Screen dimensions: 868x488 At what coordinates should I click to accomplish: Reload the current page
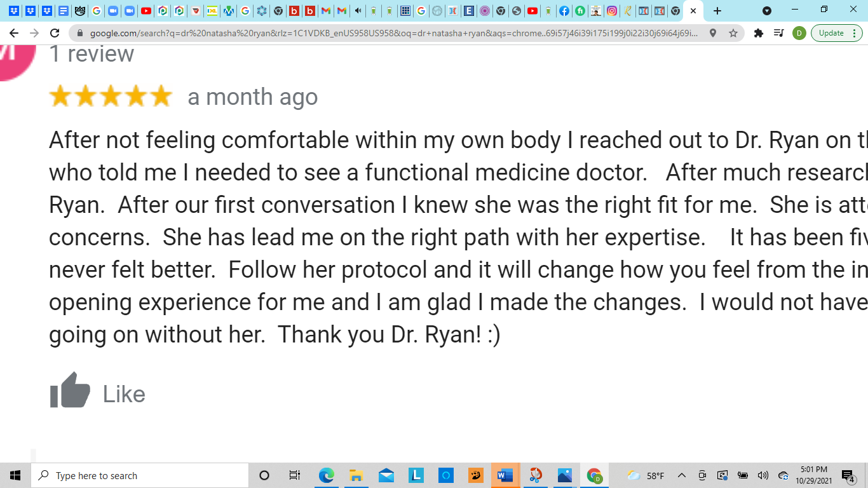pos(55,33)
